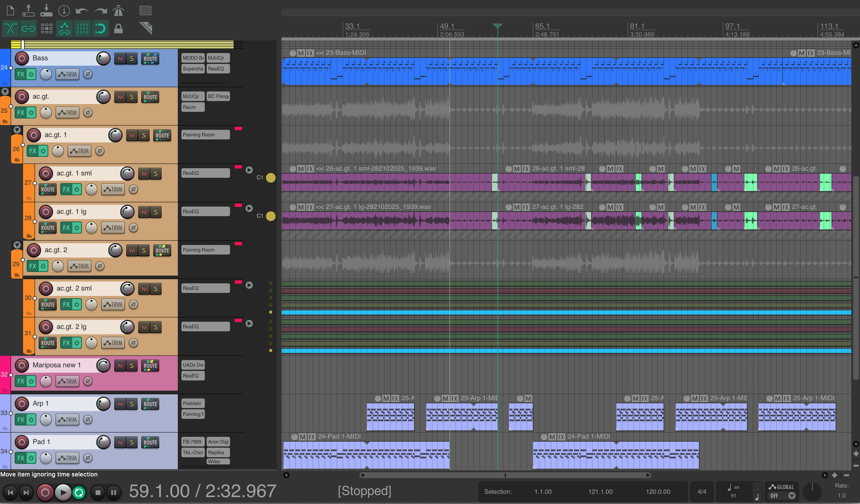Click TRIM button on ac.gt. 1 lg
This screenshot has height=504, width=860.
point(113,228)
